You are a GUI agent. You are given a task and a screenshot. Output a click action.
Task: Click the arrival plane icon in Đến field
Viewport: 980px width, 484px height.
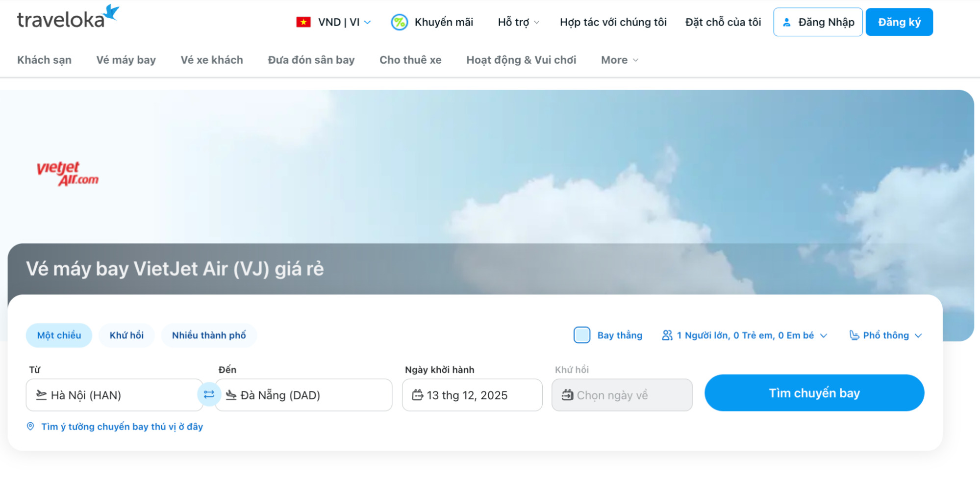click(x=231, y=395)
